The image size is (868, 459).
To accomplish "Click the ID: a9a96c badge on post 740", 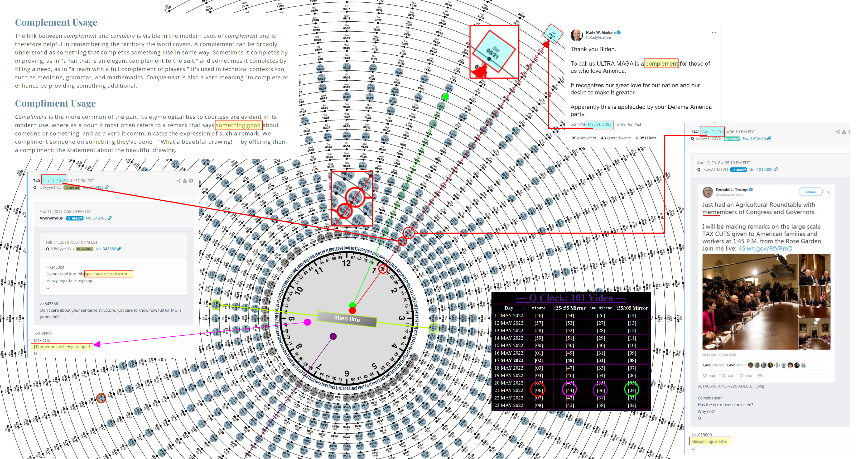I will [x=72, y=187].
